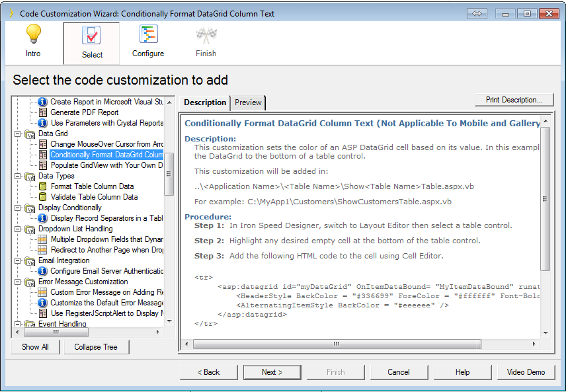Screen dimensions: 566x392
Task: Select the Configure step icon
Action: click(x=148, y=35)
